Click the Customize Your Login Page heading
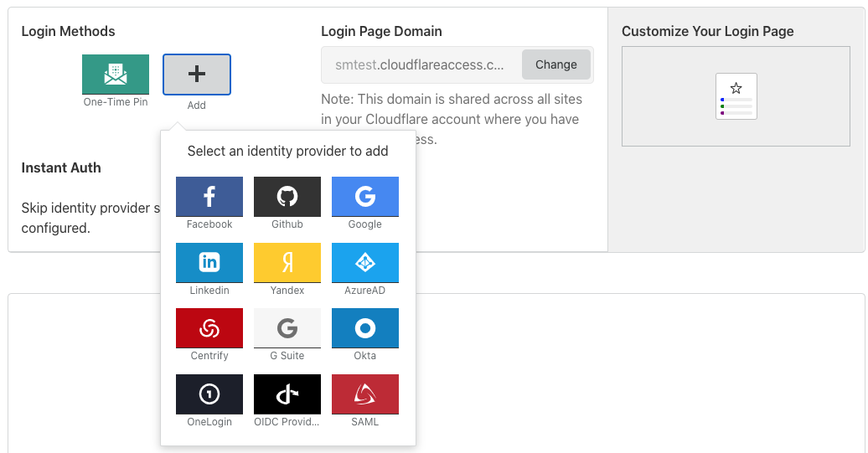This screenshot has height=453, width=868. click(707, 32)
